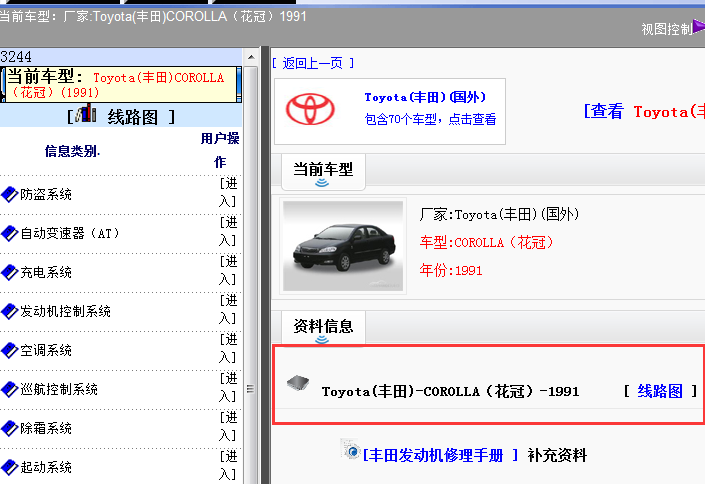Click 进入 for 巡航控制系统
Viewport: 705px width, 484px height.
[228, 387]
